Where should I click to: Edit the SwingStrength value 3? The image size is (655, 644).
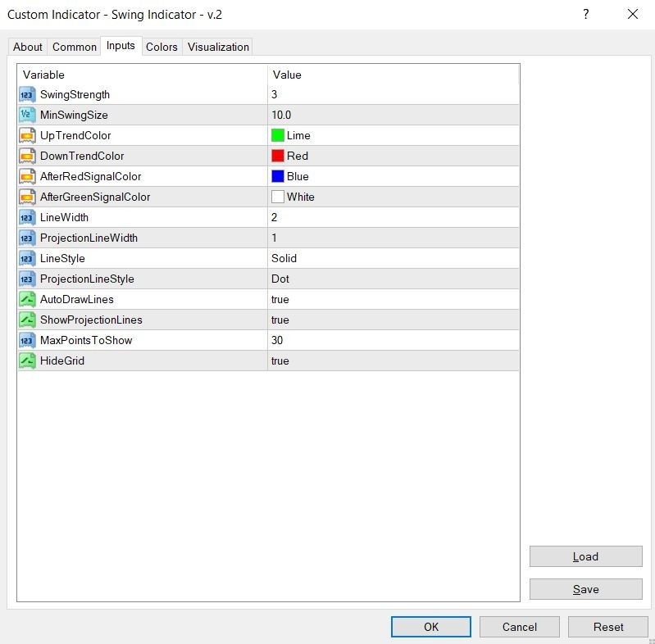point(274,94)
